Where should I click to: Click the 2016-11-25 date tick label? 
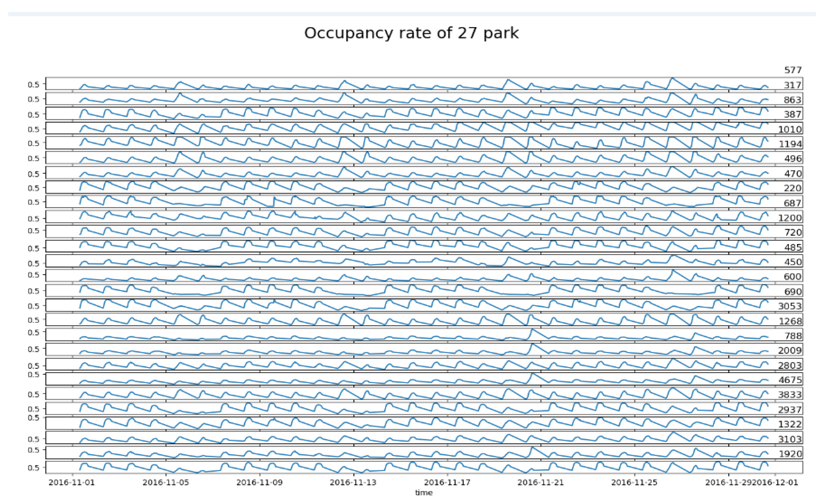point(634,483)
